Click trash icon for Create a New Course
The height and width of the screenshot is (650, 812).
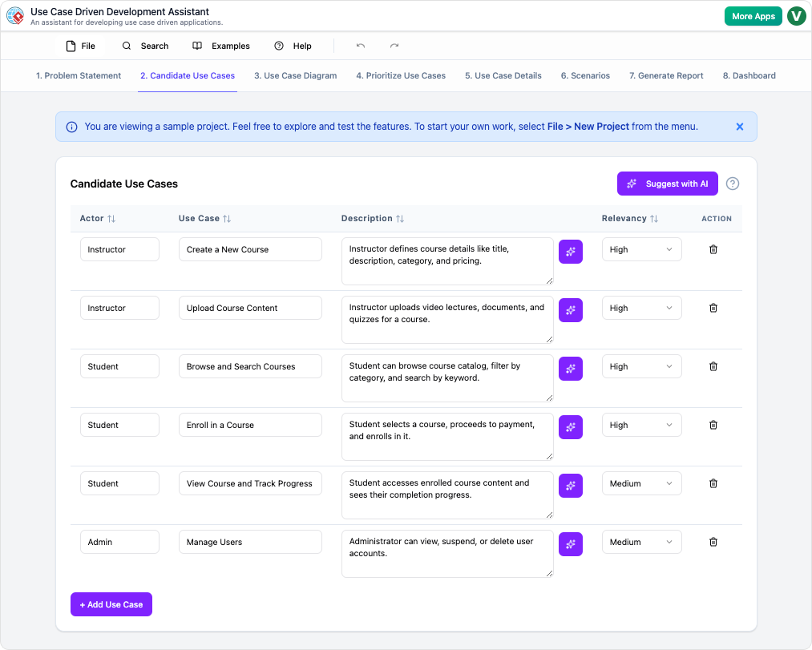point(713,249)
